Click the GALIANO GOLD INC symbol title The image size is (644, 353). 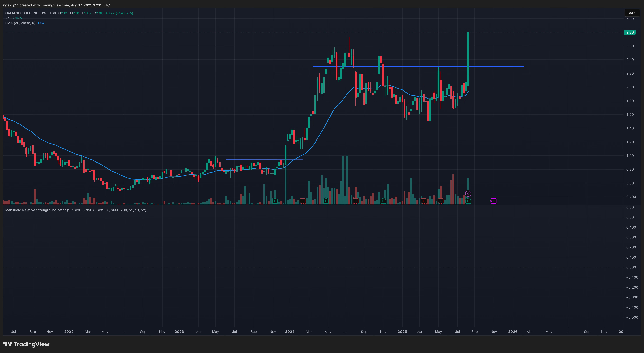pos(22,13)
